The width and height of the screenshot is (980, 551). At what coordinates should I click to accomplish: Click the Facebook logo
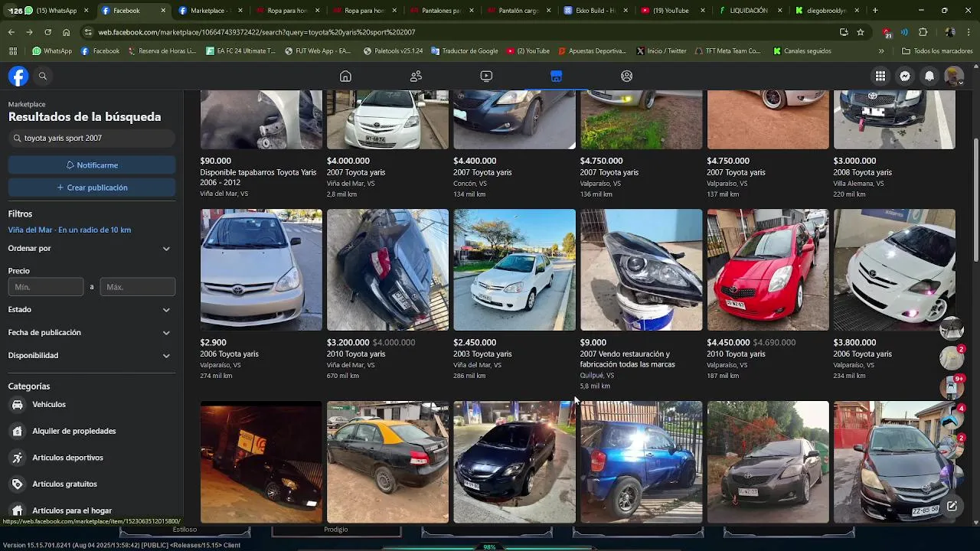pyautogui.click(x=18, y=76)
